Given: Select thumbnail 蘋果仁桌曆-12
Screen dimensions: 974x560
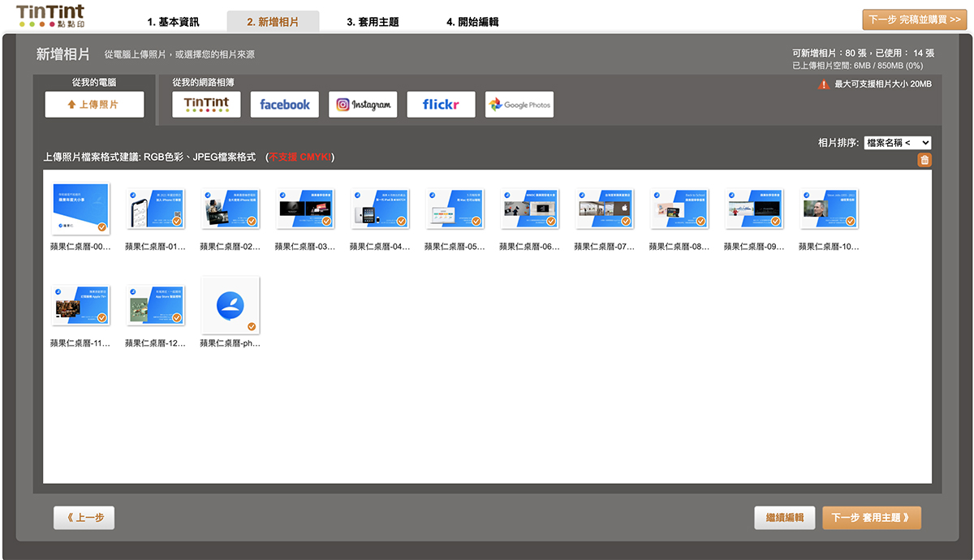Looking at the screenshot, I should pos(154,305).
